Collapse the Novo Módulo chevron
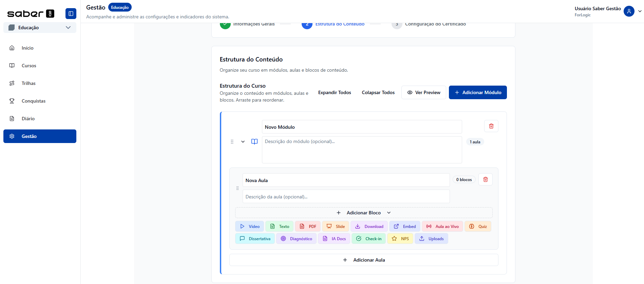The width and height of the screenshot is (644, 284). (x=243, y=142)
